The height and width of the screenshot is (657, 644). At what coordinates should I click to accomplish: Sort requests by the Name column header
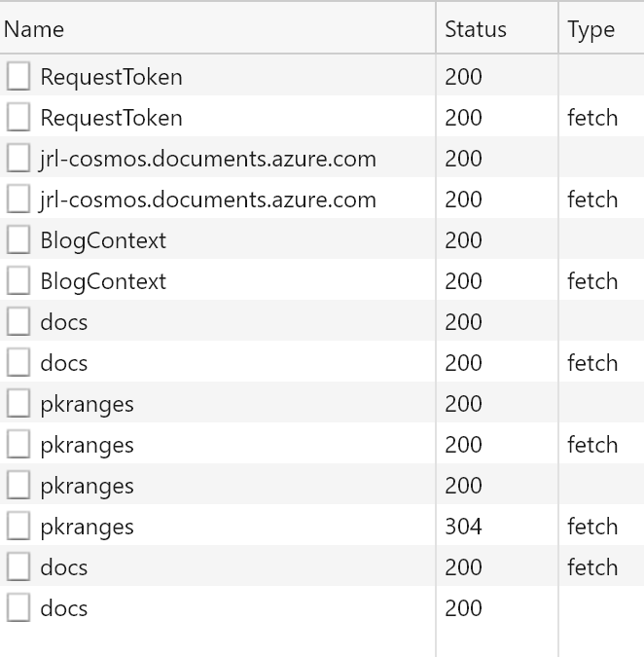(35, 29)
